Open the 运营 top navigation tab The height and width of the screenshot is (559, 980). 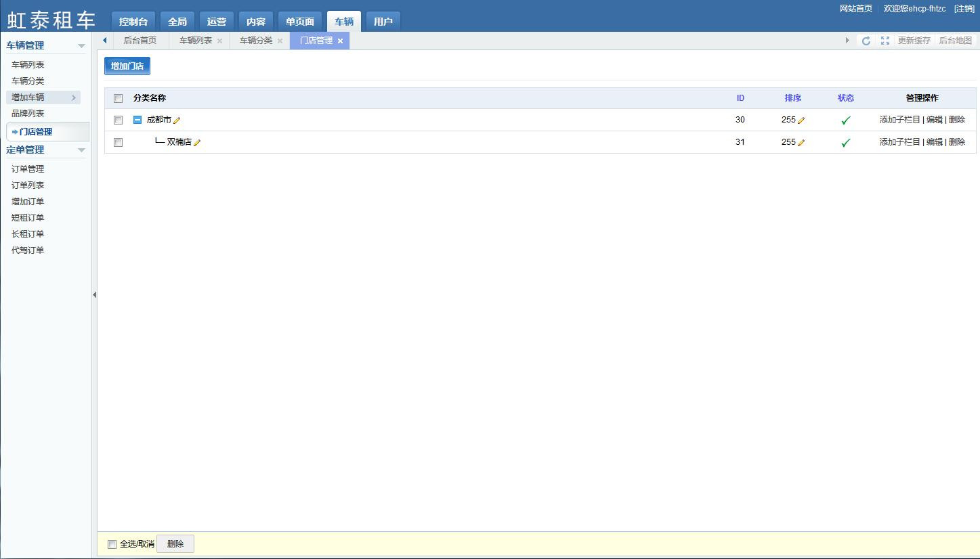[217, 22]
